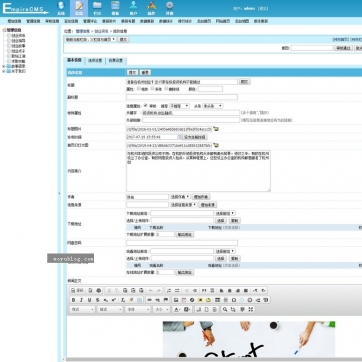Open the User section person icon

(x=133, y=8)
